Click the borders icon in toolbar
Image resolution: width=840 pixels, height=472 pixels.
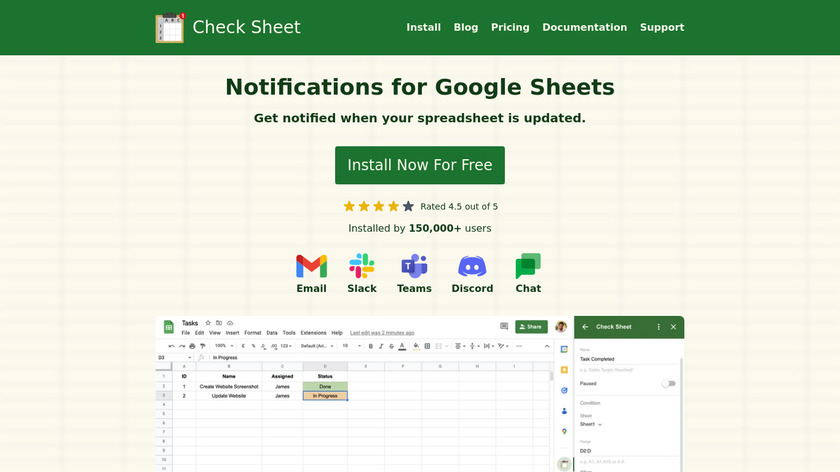428,346
